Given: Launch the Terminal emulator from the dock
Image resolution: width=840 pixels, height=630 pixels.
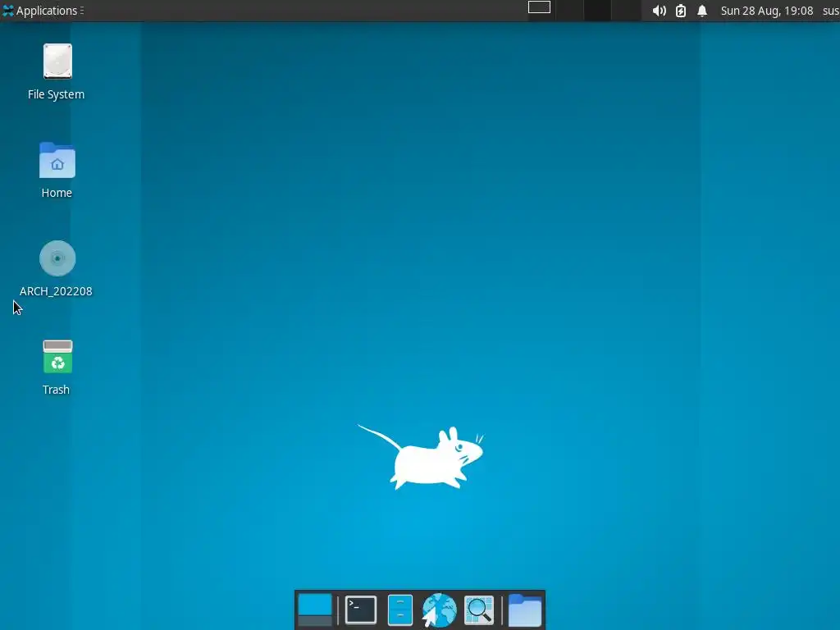Looking at the screenshot, I should pos(361,610).
